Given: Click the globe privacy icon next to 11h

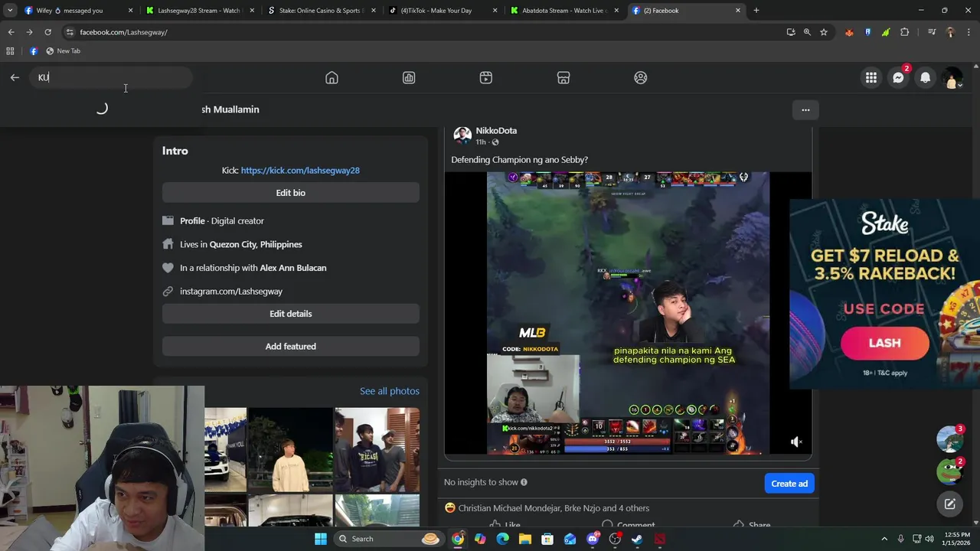Looking at the screenshot, I should [495, 142].
